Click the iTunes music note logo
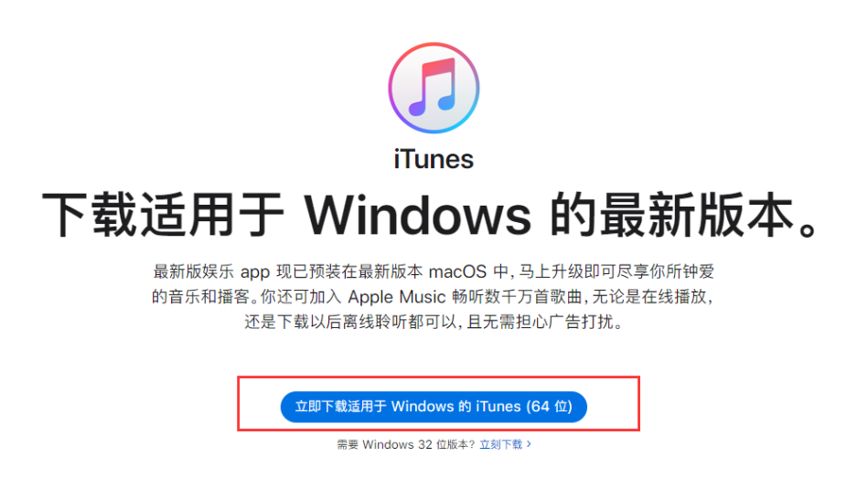The height and width of the screenshot is (478, 868). pyautogui.click(x=434, y=88)
